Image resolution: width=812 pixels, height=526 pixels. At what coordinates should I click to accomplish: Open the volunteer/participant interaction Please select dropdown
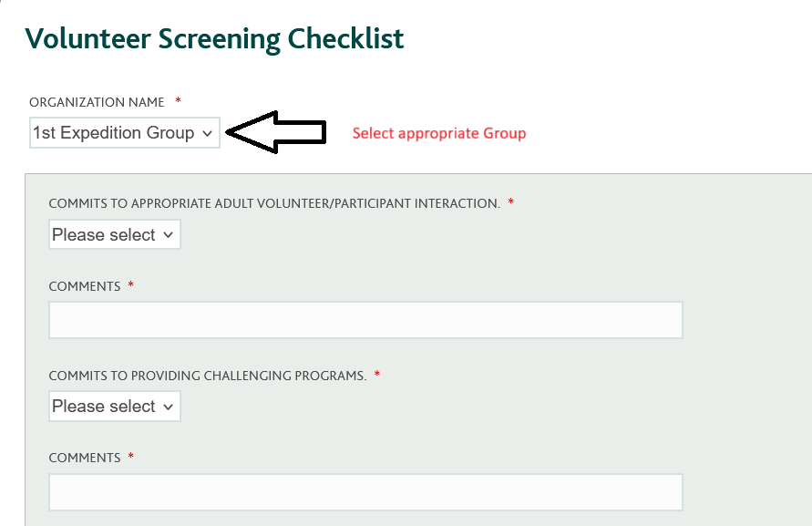[115, 234]
